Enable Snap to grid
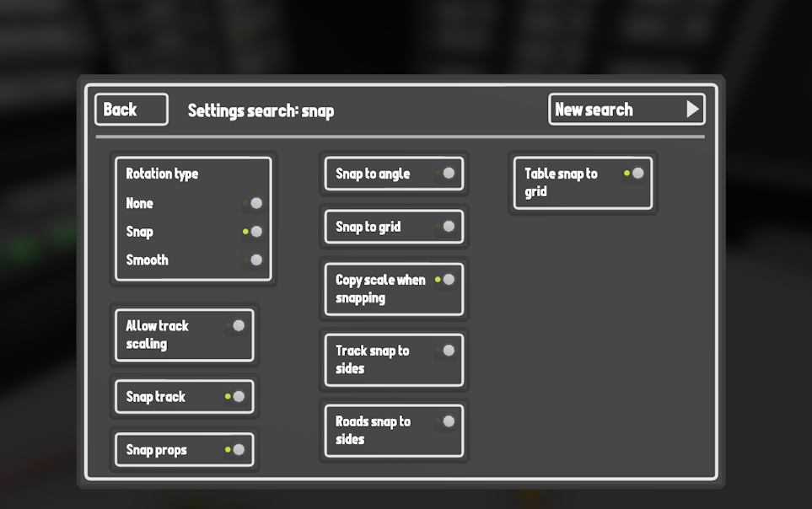 click(448, 227)
